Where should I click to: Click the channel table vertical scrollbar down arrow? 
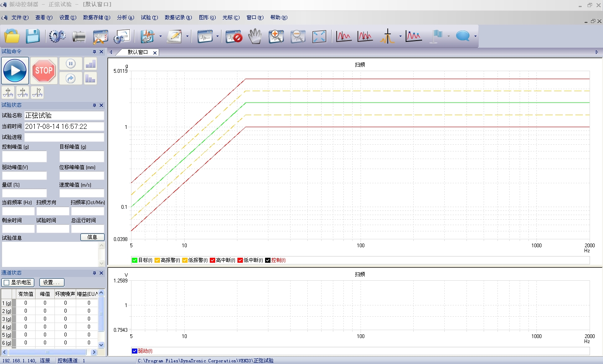pyautogui.click(x=101, y=345)
